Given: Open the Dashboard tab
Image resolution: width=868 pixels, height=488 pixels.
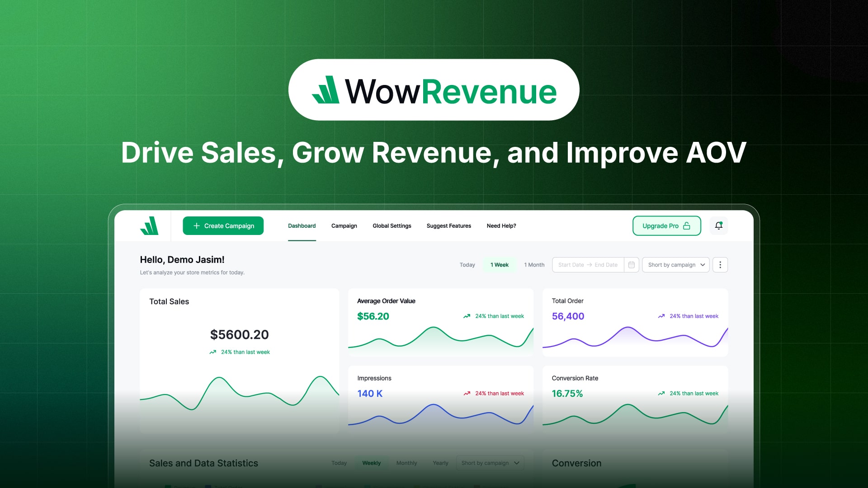Looking at the screenshot, I should coord(302,225).
